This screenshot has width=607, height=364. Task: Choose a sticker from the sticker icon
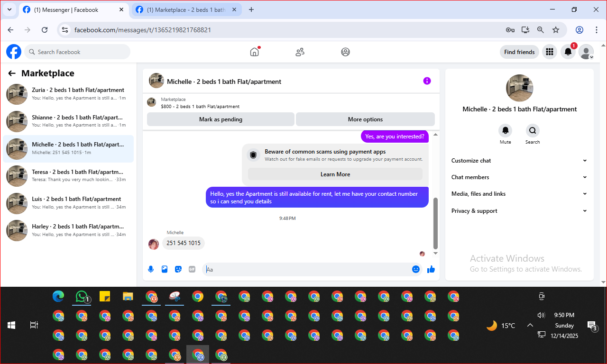[178, 269]
